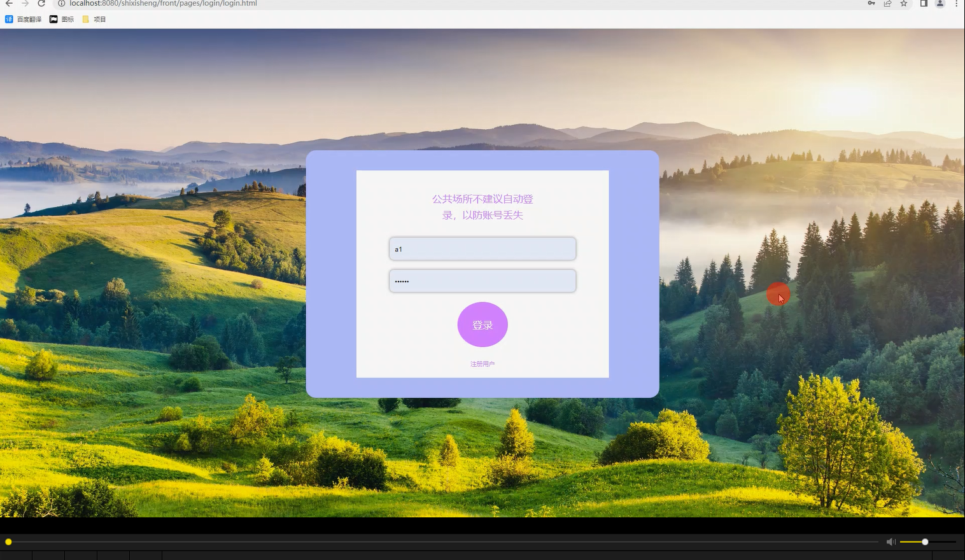This screenshot has width=965, height=560.
Task: Open the 百度翻译 bookmark
Action: (x=24, y=19)
